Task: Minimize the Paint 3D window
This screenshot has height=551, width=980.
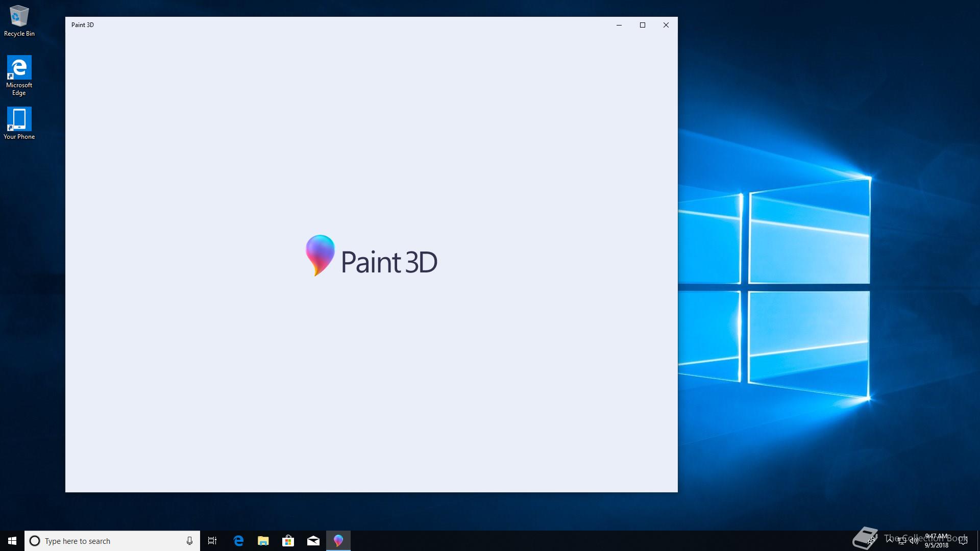Action: (619, 25)
